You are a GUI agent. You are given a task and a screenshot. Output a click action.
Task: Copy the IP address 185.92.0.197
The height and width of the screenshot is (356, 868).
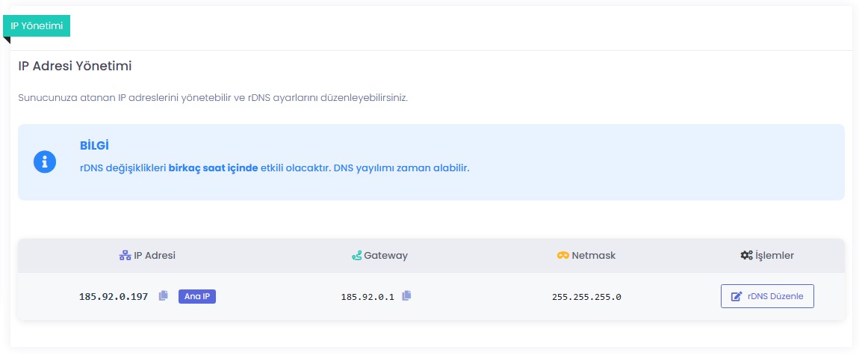pyautogui.click(x=163, y=296)
